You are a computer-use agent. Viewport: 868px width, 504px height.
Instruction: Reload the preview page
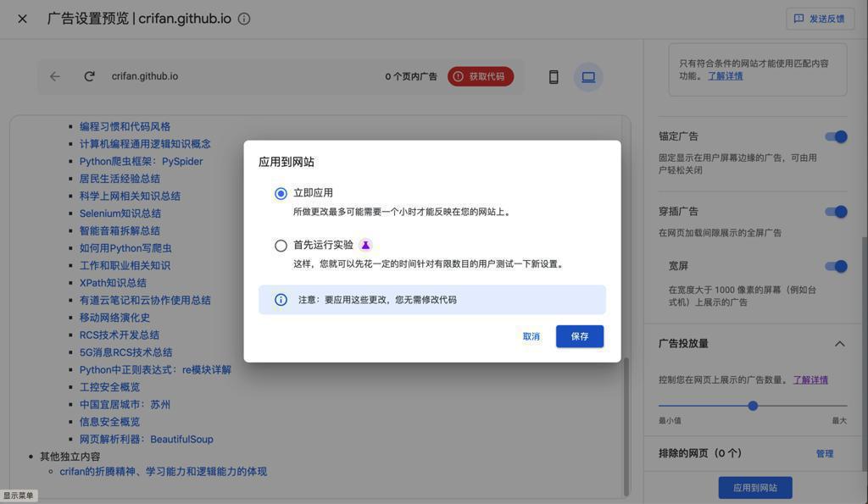(x=89, y=76)
